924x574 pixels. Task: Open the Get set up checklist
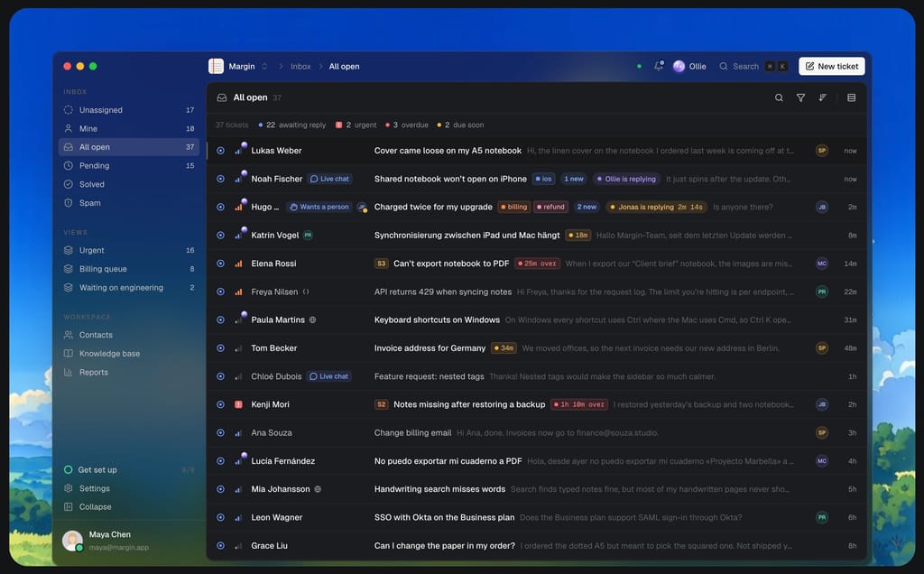point(128,469)
